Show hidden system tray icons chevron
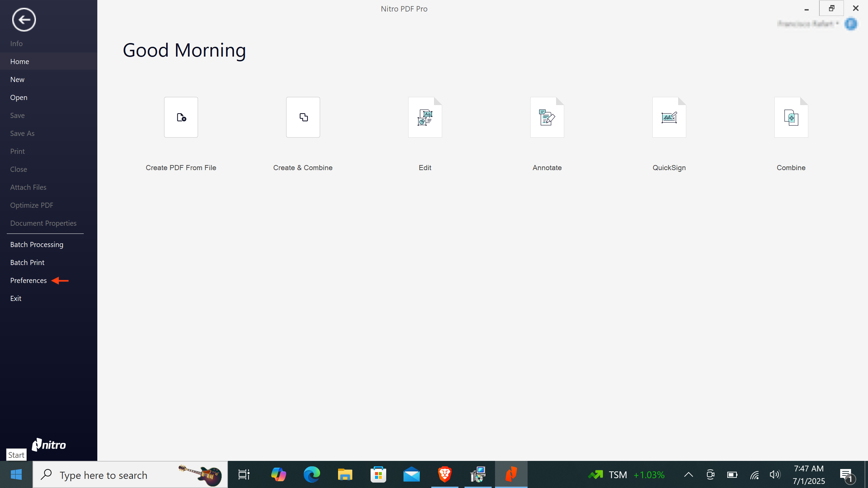 click(x=688, y=474)
